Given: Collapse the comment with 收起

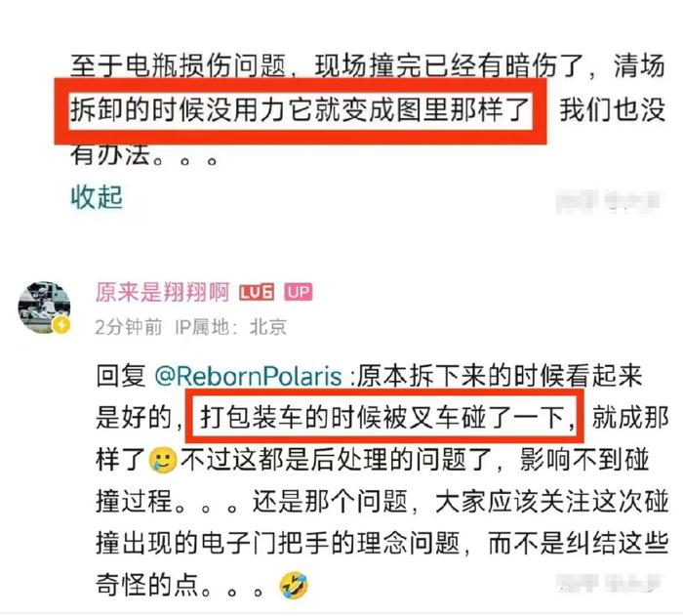Looking at the screenshot, I should 97,197.
